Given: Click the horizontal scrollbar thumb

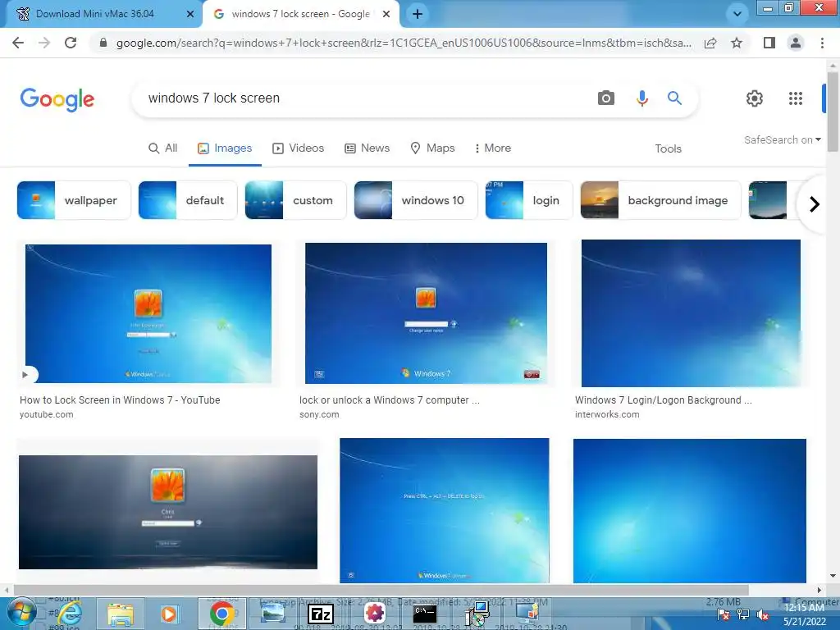Looking at the screenshot, I should (x=381, y=591).
